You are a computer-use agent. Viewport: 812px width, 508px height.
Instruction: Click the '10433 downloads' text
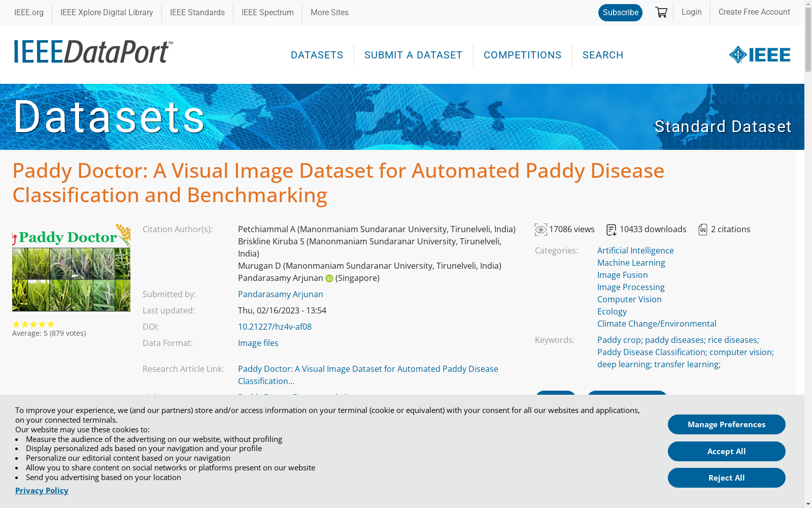point(653,230)
